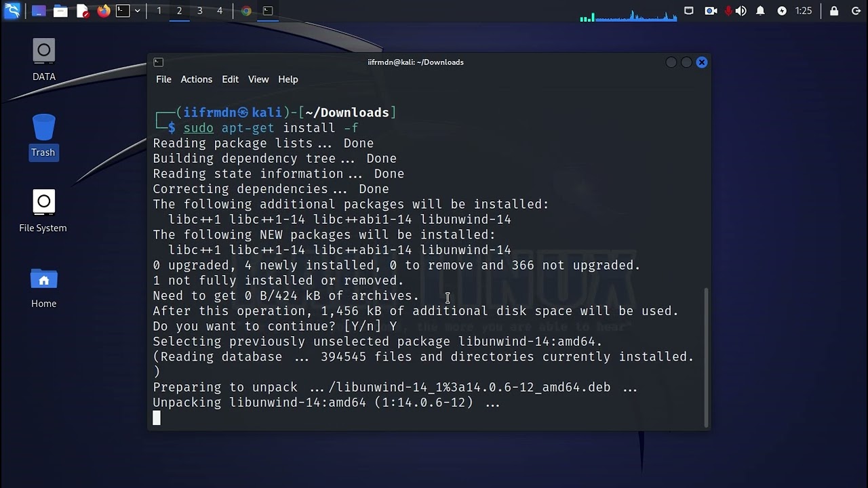Click the 'Do you want to continue? [Y/n] Y' line

click(275, 327)
